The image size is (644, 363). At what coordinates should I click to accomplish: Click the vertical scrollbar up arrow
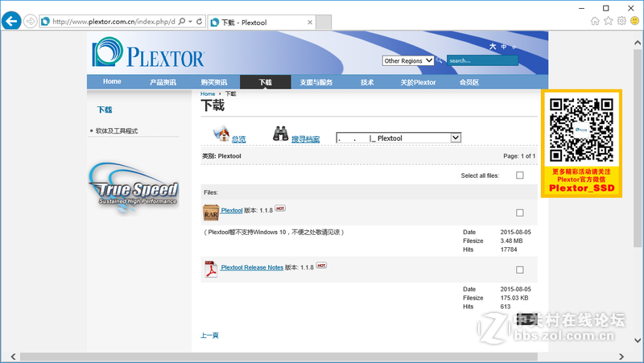(638, 43)
